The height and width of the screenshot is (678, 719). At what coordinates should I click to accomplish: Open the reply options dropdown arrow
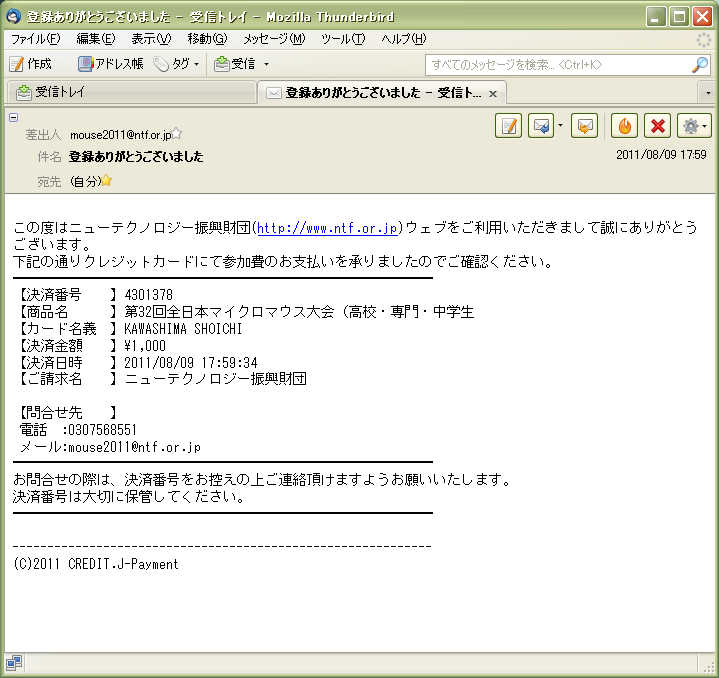(560, 125)
